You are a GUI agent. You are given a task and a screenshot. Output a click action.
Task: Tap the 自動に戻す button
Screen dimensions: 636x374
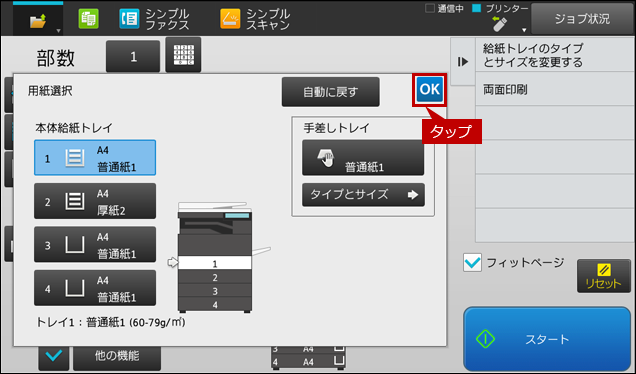click(x=331, y=92)
